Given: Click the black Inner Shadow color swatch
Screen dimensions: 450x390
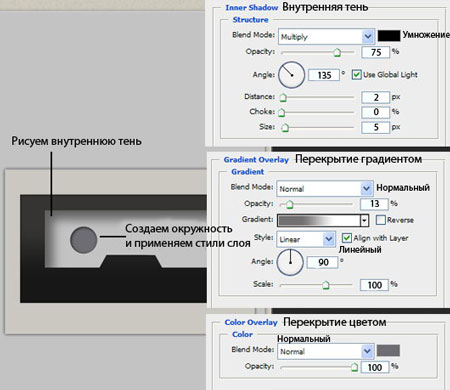Looking at the screenshot, I should tap(389, 36).
